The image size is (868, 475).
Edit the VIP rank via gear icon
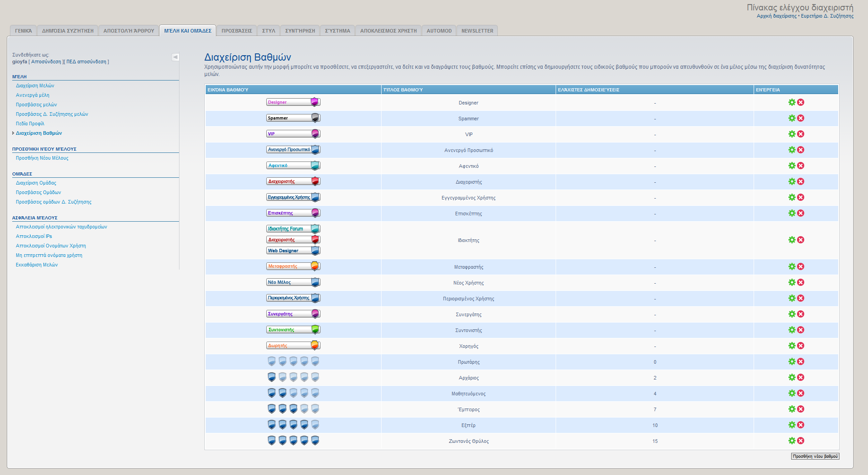pyautogui.click(x=792, y=134)
